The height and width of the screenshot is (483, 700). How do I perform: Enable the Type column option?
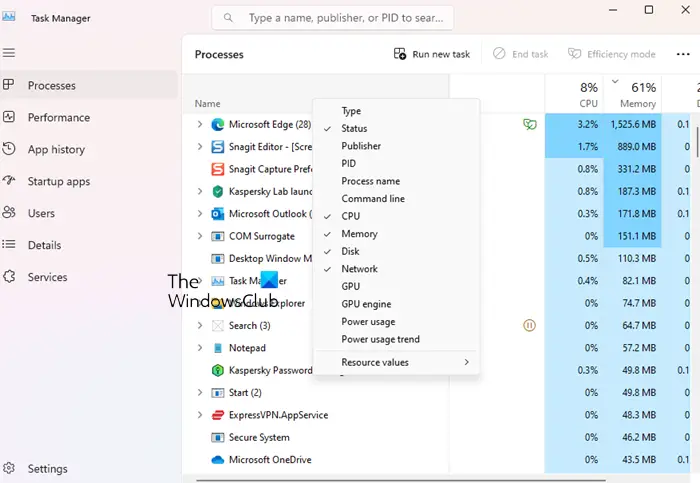click(x=397, y=111)
